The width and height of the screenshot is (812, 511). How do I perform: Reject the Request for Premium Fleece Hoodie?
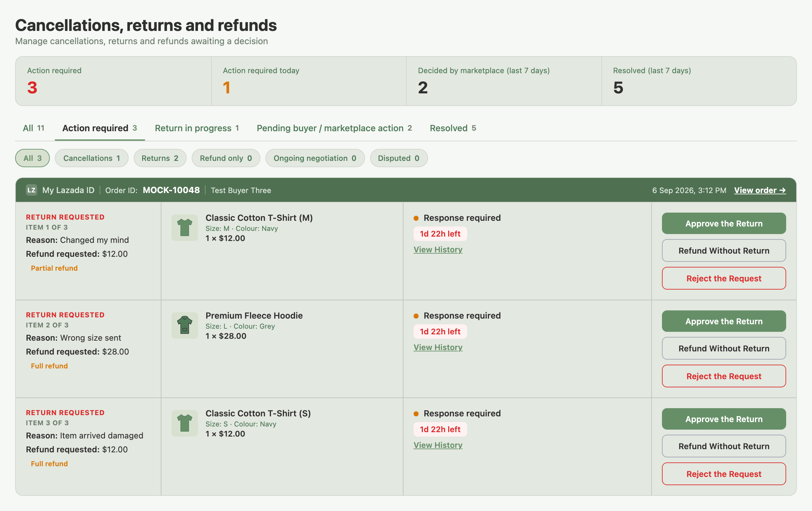724,376
